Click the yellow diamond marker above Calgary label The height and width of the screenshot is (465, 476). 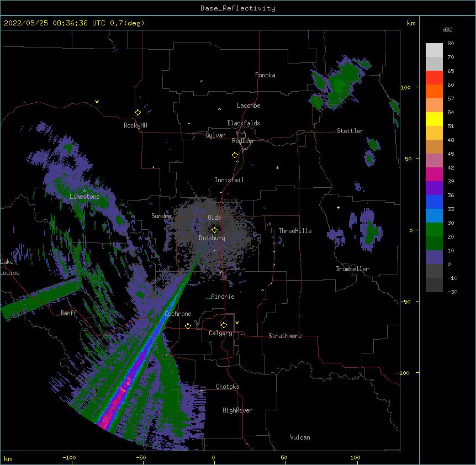[x=224, y=325]
